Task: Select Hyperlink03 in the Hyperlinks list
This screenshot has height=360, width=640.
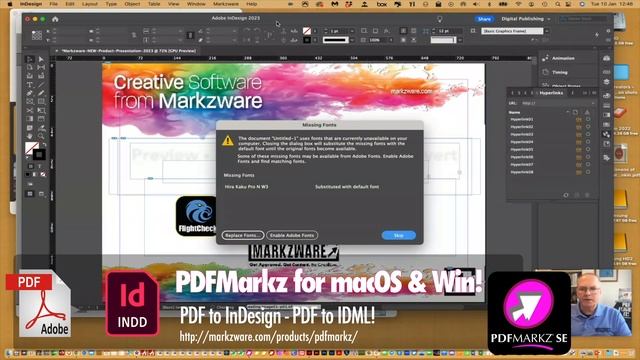Action: [522, 134]
